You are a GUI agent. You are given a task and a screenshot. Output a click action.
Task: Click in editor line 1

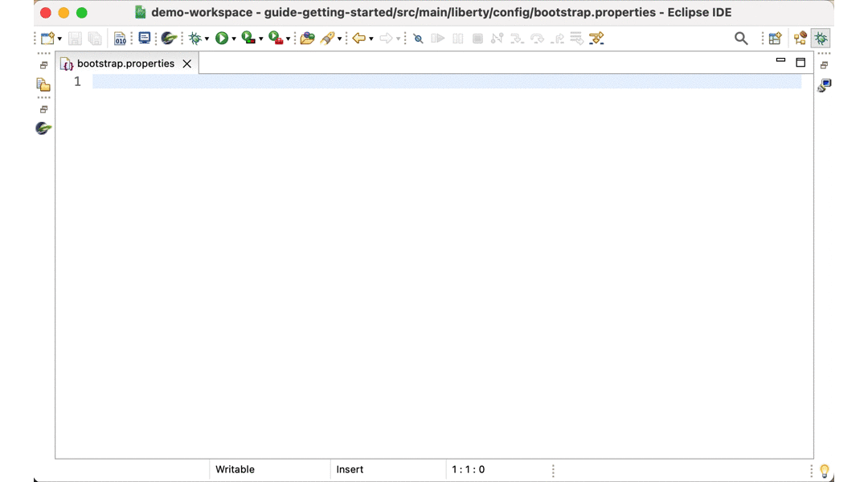pyautogui.click(x=447, y=82)
